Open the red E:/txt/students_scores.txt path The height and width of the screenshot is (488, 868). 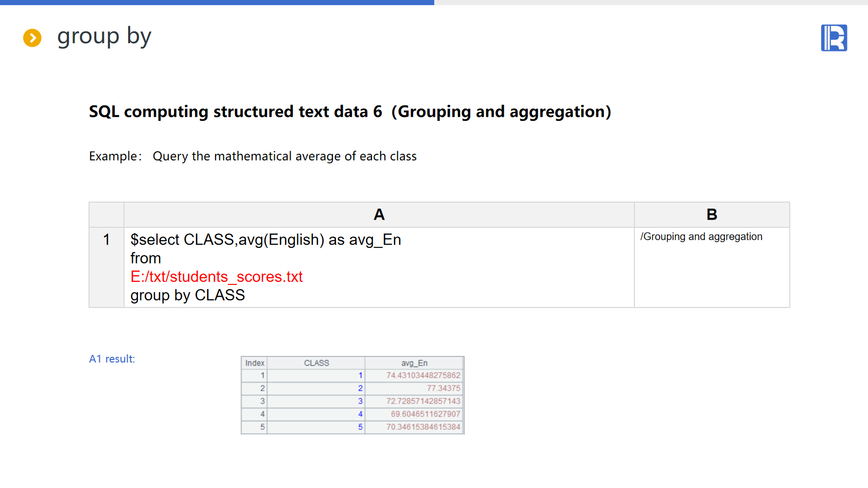[217, 277]
